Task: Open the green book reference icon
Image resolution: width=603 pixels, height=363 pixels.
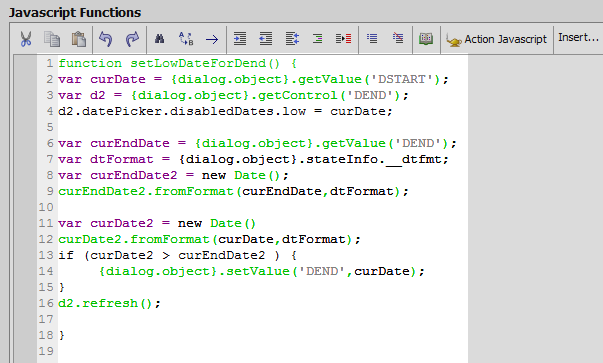Action: pos(426,39)
